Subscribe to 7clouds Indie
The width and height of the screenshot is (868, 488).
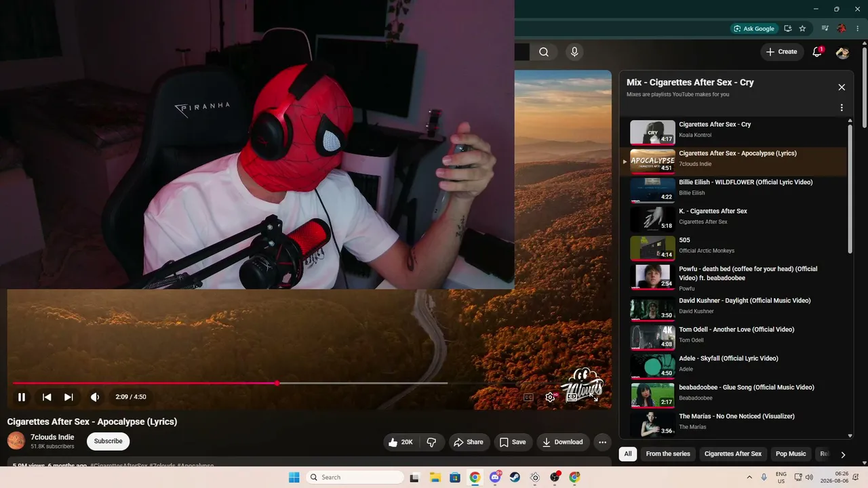[x=108, y=441]
